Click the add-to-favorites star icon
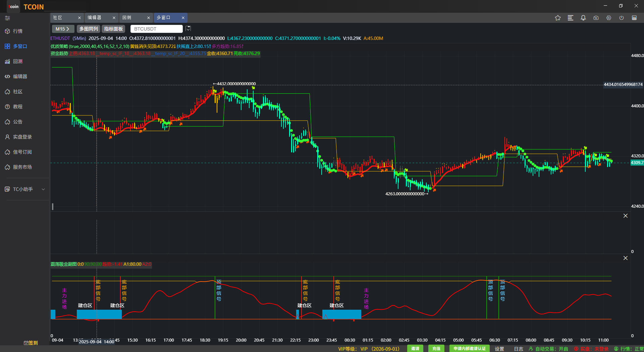This screenshot has width=644, height=352. pos(558,18)
